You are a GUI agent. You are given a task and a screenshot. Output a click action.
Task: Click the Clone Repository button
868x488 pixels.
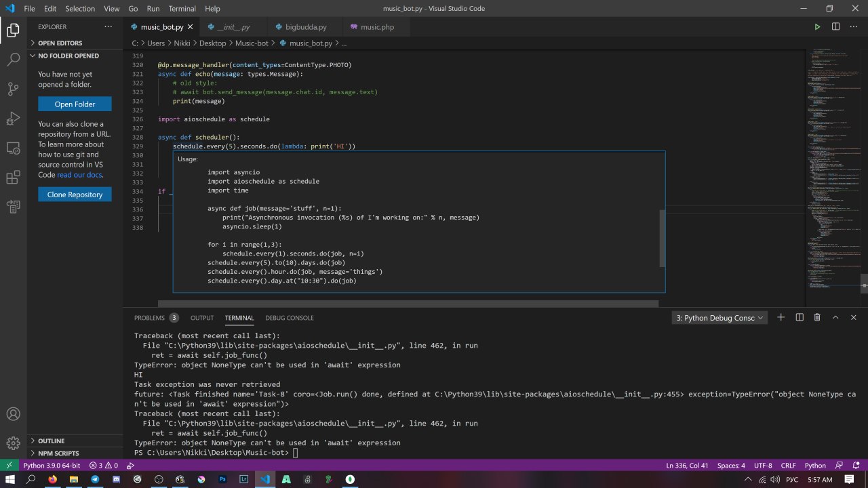click(75, 195)
